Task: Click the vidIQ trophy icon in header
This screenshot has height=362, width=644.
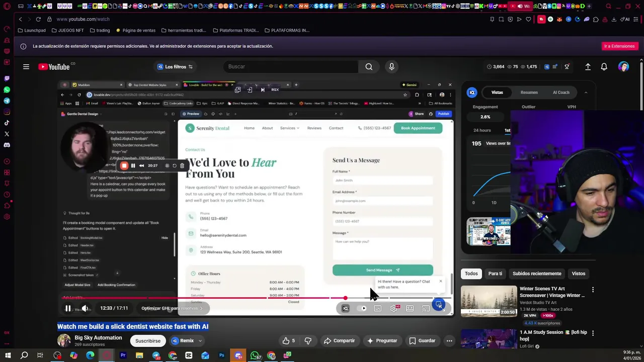Action: coord(567,66)
